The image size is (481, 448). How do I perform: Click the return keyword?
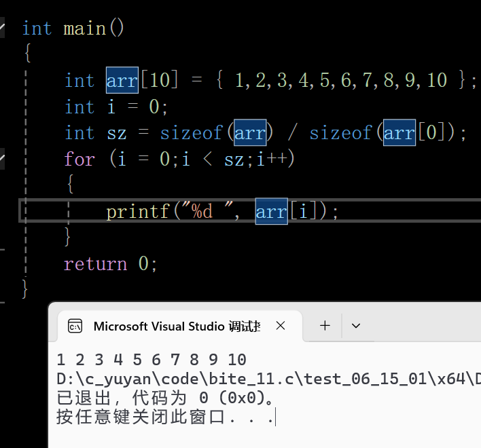coord(95,264)
